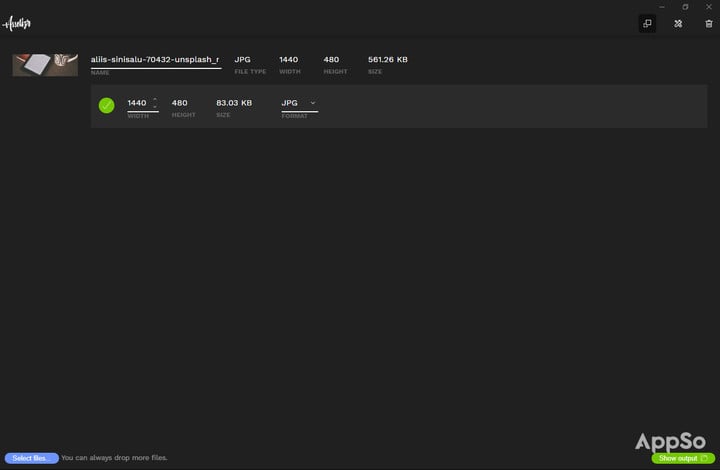Open the JPG format dropdown
The height and width of the screenshot is (470, 720).
[299, 103]
